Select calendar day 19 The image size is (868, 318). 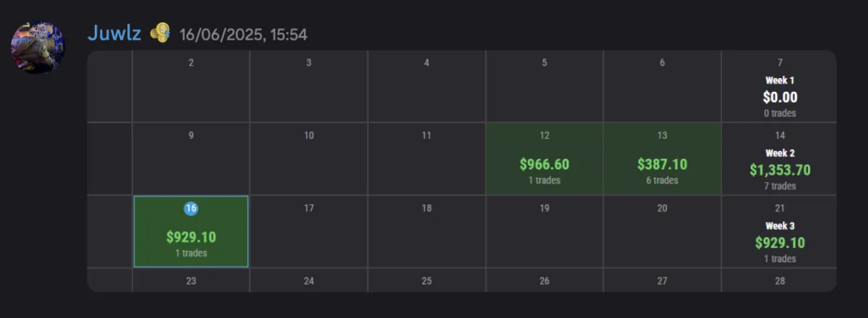(x=545, y=231)
